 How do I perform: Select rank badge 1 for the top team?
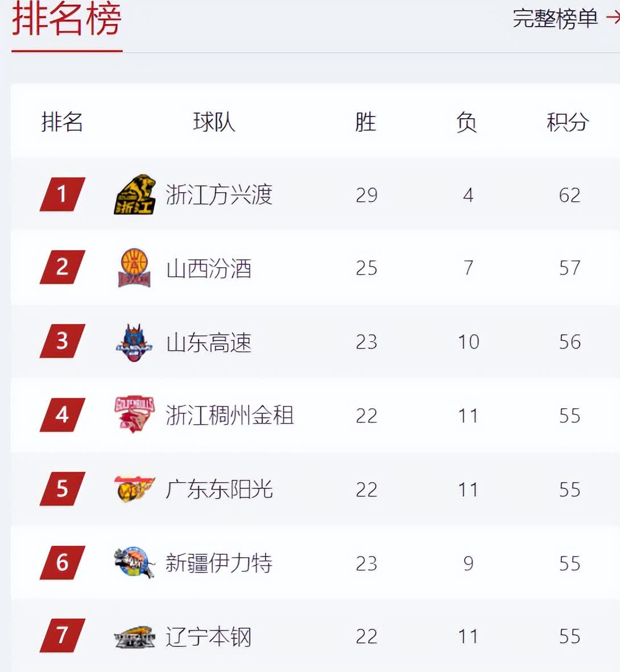[x=61, y=194]
